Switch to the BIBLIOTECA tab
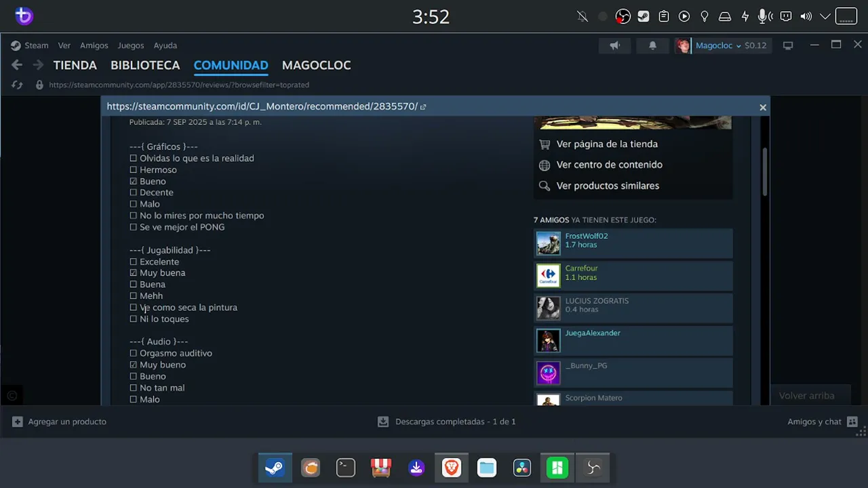The height and width of the screenshot is (488, 868). (145, 65)
